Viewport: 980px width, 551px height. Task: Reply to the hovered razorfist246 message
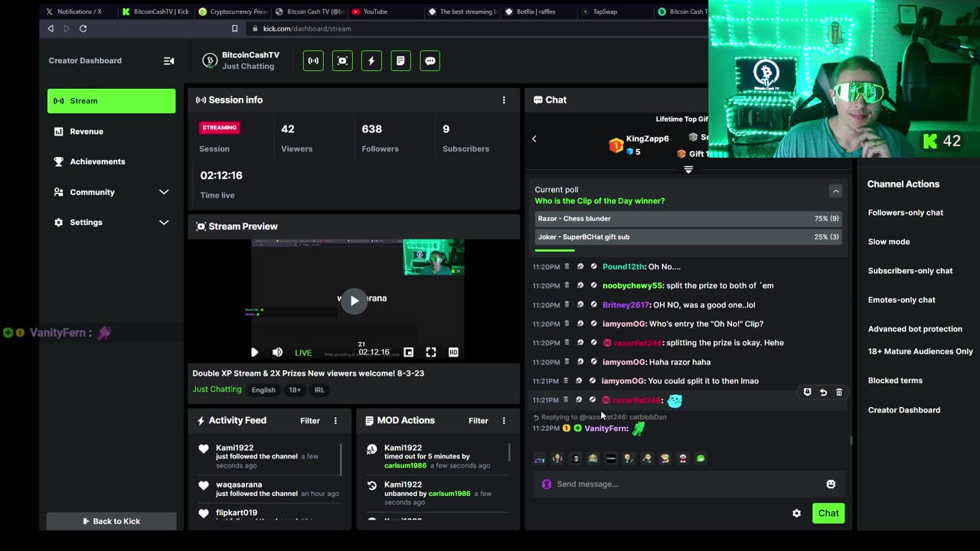[x=823, y=392]
